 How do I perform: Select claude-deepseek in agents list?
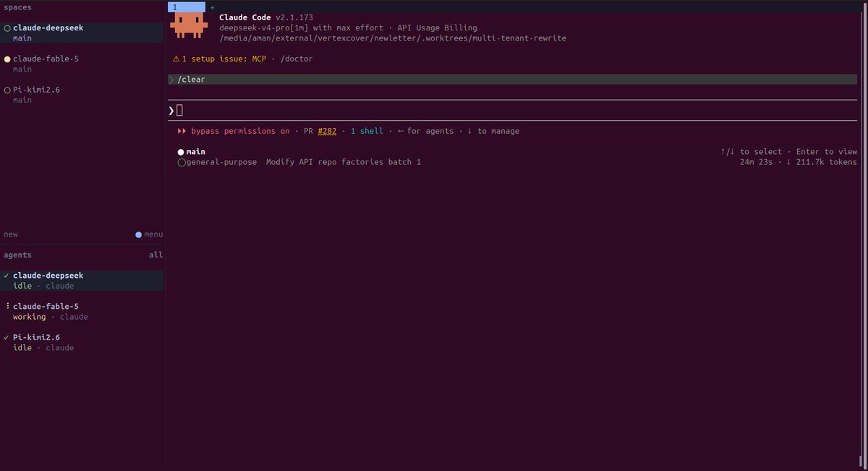pyautogui.click(x=82, y=281)
